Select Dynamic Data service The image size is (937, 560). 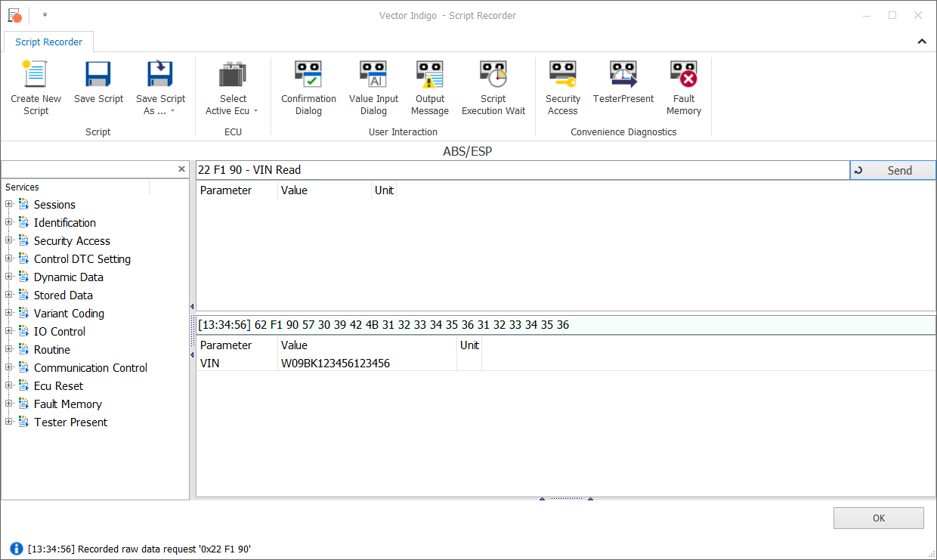pos(69,277)
